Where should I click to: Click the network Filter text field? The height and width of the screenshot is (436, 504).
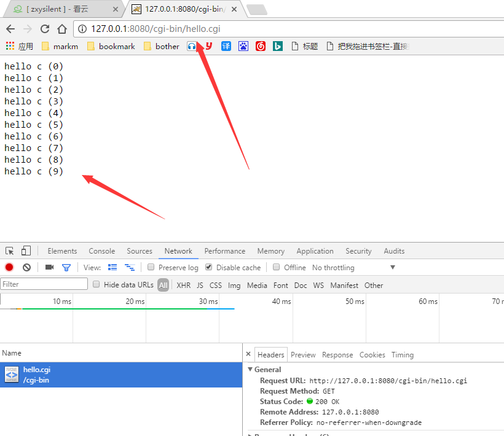pyautogui.click(x=44, y=284)
